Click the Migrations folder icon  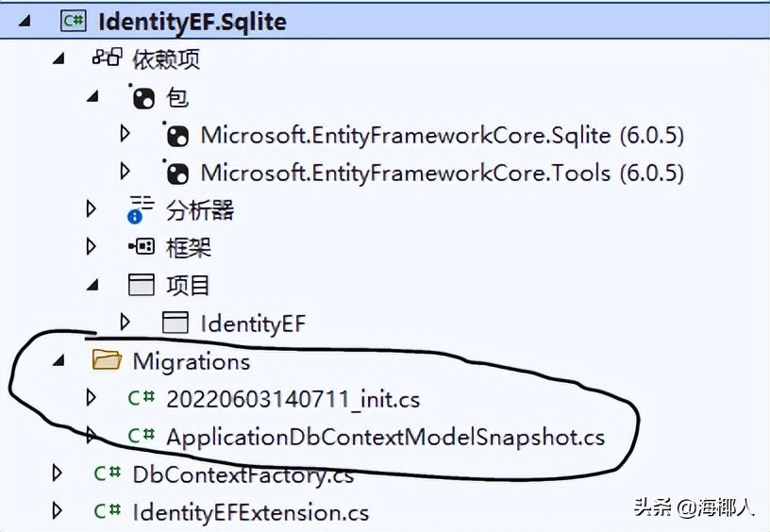pos(107,360)
